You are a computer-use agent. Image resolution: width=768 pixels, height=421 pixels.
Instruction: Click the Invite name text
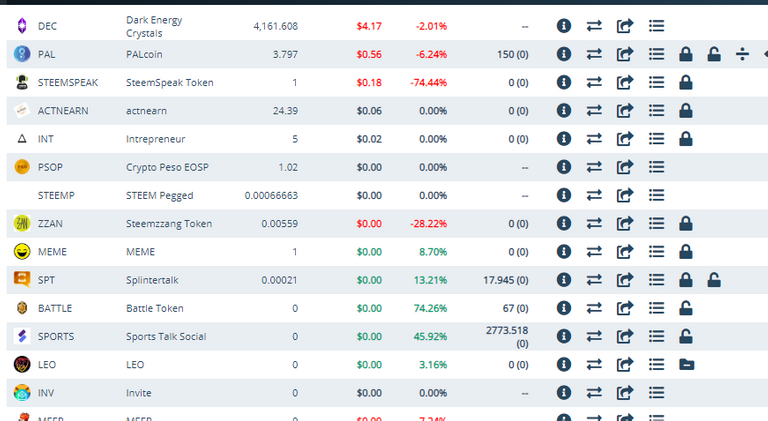tap(139, 393)
